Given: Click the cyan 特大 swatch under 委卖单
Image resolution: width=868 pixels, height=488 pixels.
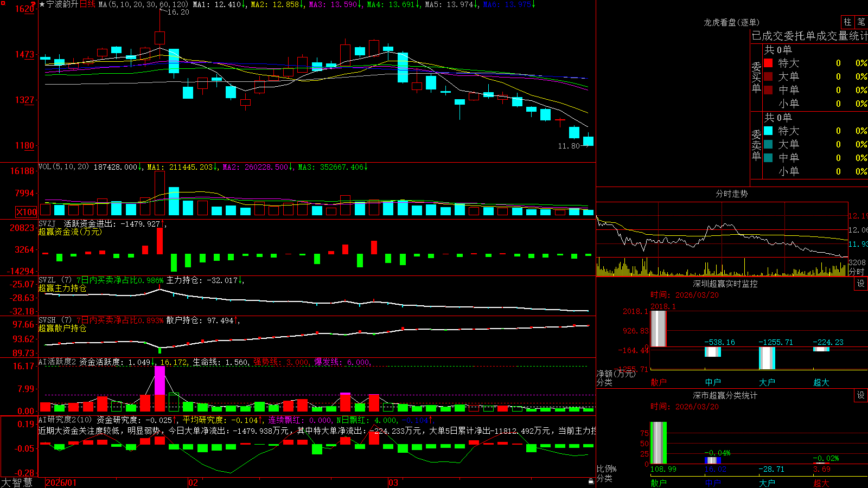Looking at the screenshot, I should (768, 131).
